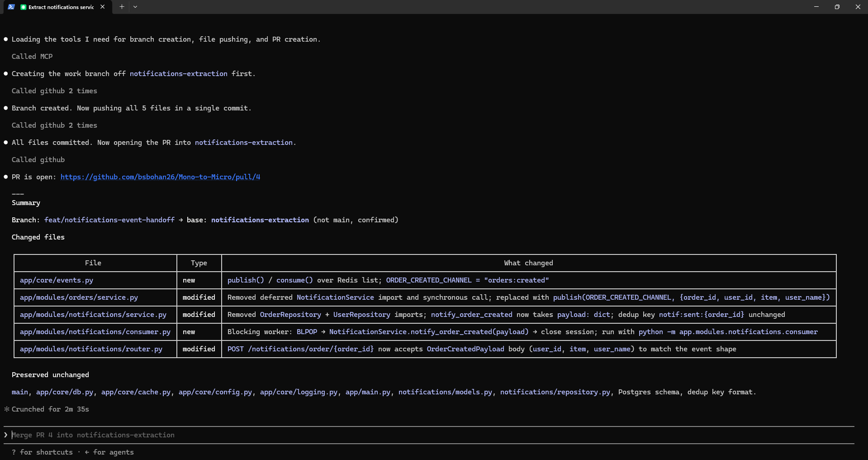Restore down the terminal window

point(837,7)
